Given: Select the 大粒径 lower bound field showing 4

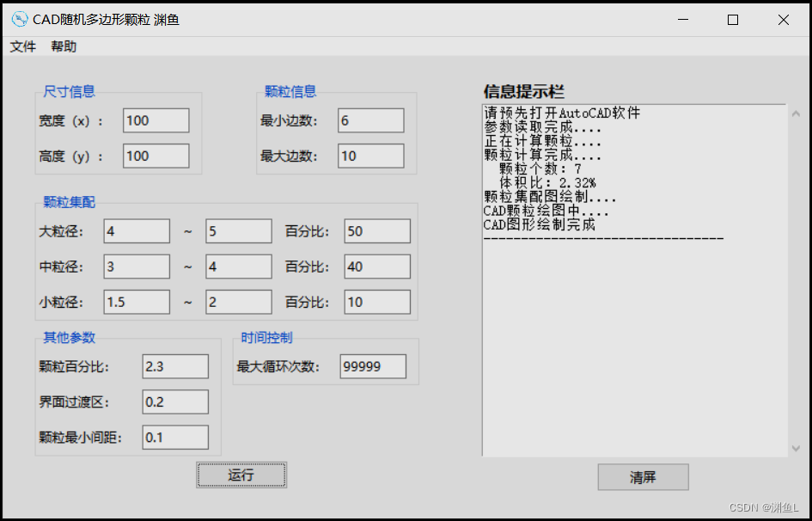Looking at the screenshot, I should click(137, 231).
